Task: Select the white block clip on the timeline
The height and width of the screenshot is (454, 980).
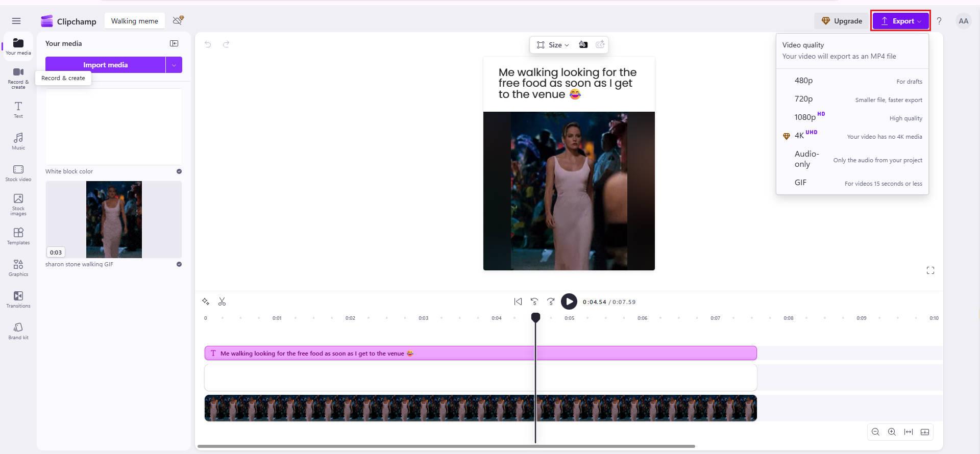Action: (480, 377)
